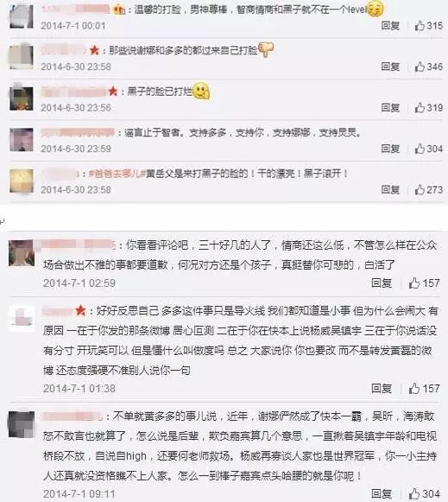The width and height of the screenshot is (448, 502).
Task: Thumbs-up the comment from 2014-7-1 02:59
Action: pyautogui.click(x=414, y=283)
